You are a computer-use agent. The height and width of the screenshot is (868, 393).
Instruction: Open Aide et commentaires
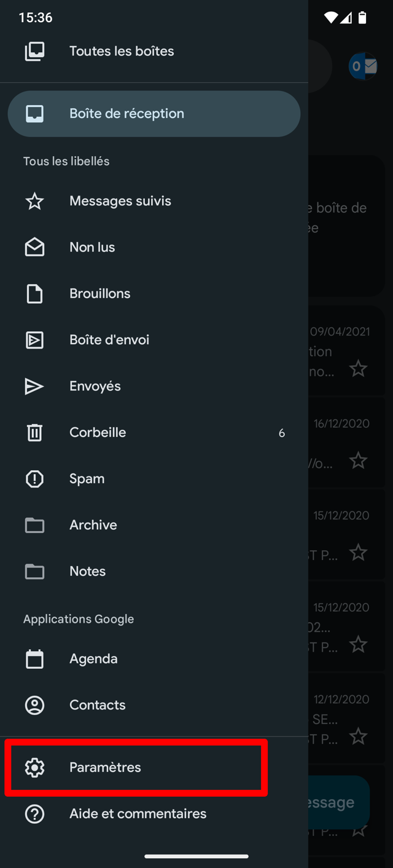[154, 814]
